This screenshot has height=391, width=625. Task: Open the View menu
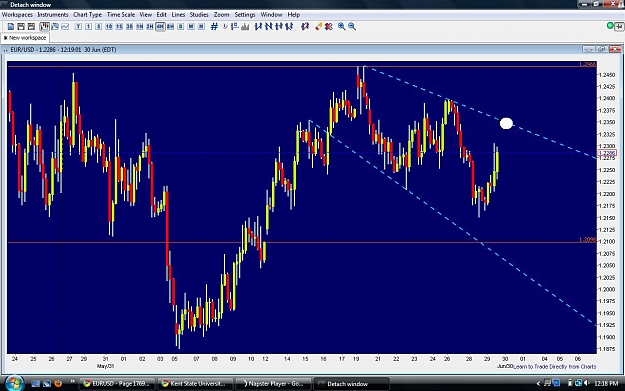(x=145, y=15)
